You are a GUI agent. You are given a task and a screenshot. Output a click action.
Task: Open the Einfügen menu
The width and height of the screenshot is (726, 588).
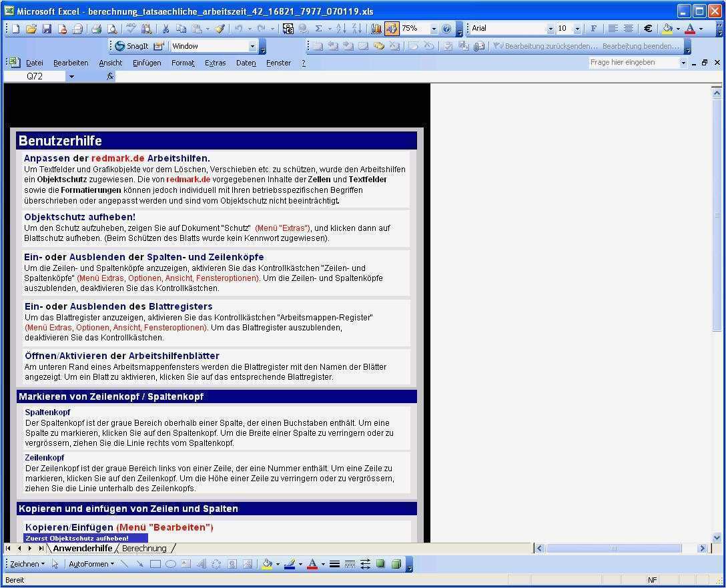tap(147, 63)
